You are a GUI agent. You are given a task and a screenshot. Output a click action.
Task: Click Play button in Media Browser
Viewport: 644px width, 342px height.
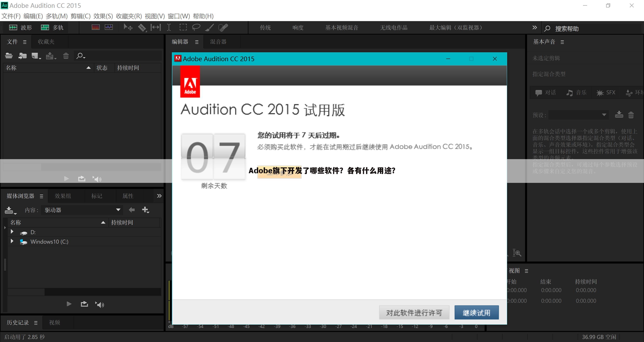69,304
